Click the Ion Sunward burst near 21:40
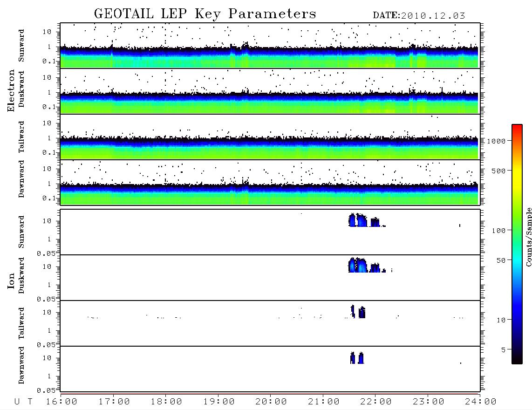 point(358,220)
